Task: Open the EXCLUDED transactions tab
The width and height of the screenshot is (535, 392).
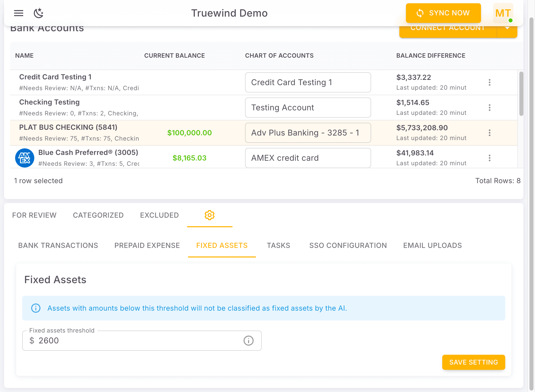Action: 159,215
